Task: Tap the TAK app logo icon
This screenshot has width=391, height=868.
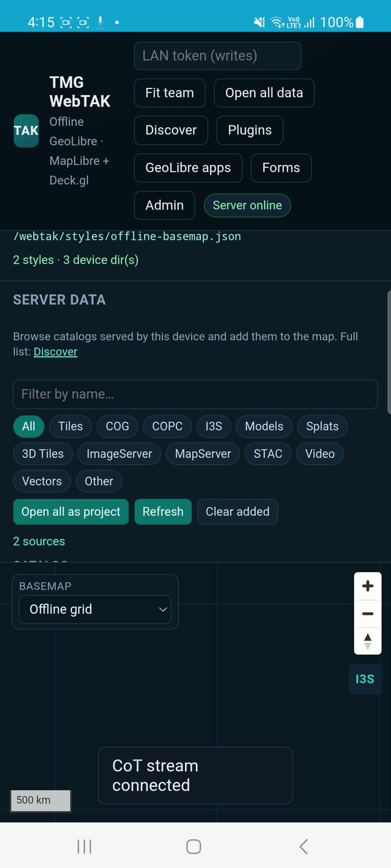Action: click(x=26, y=131)
